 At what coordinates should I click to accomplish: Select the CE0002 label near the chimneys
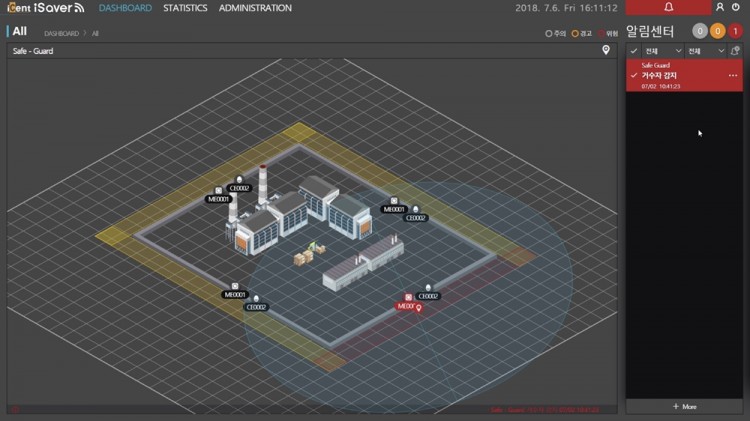(239, 188)
